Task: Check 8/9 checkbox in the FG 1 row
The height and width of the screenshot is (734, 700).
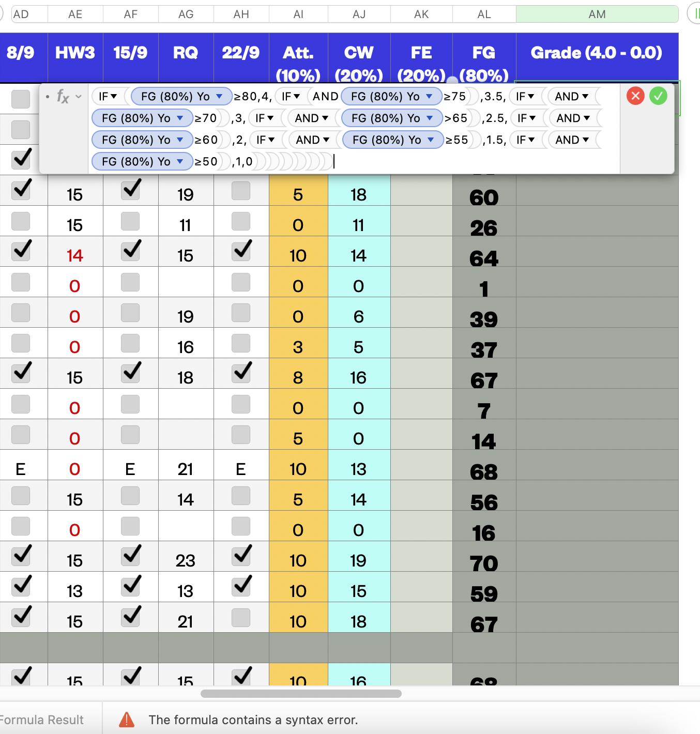Action: [21, 282]
